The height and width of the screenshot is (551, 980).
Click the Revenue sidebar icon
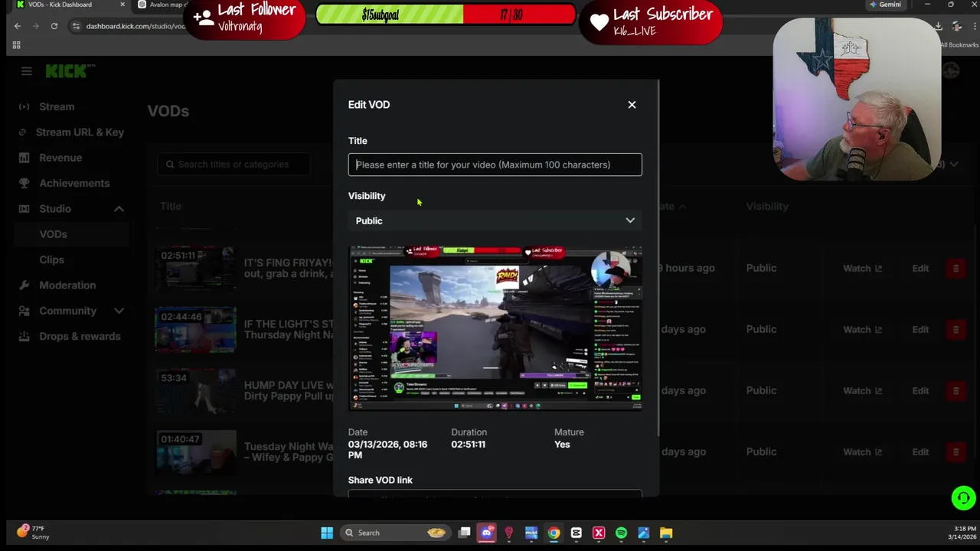tap(24, 158)
